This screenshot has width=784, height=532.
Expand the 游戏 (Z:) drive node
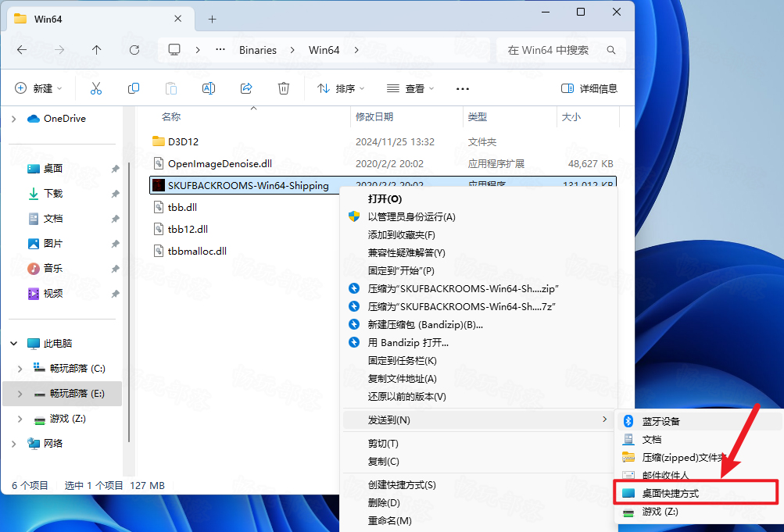coord(20,419)
